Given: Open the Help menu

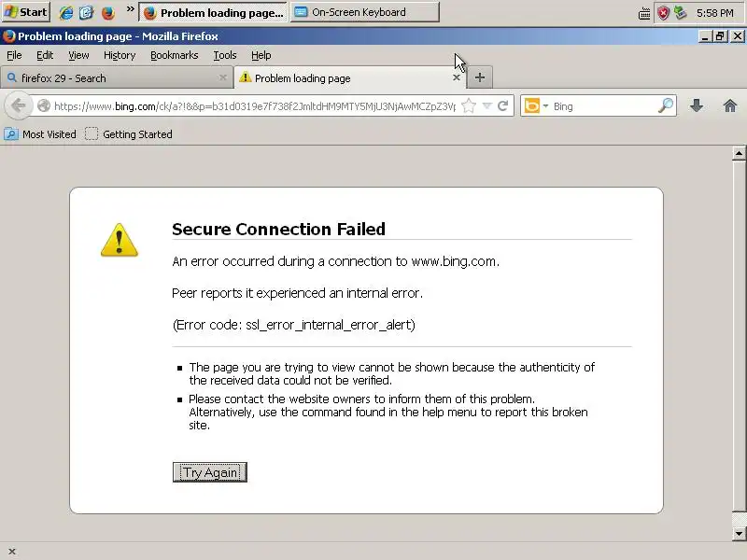Looking at the screenshot, I should click(261, 55).
